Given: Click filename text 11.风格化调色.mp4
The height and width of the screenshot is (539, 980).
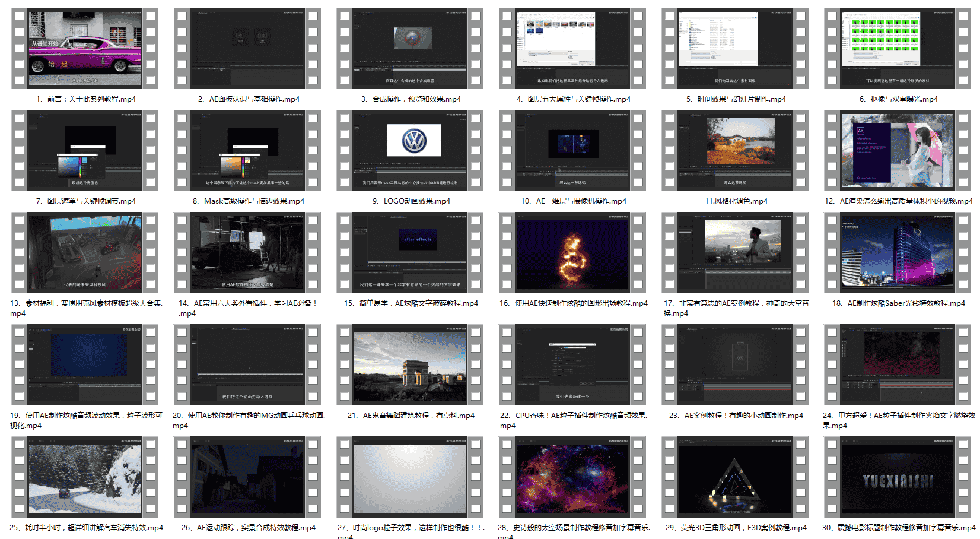Looking at the screenshot, I should pyautogui.click(x=736, y=201).
